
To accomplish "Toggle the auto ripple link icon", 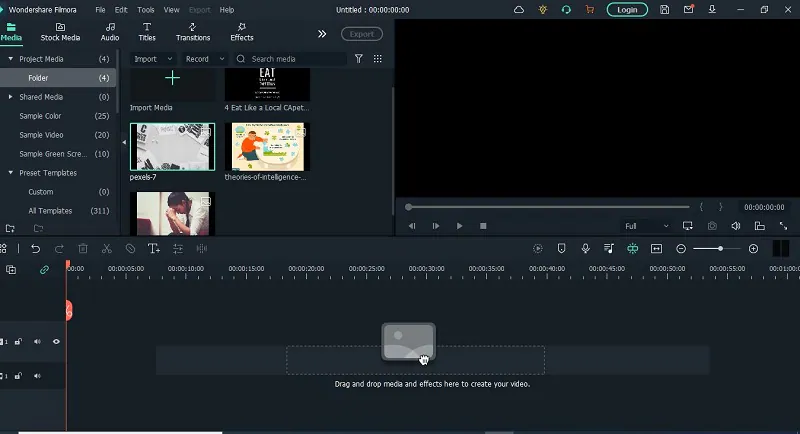I will [44, 270].
